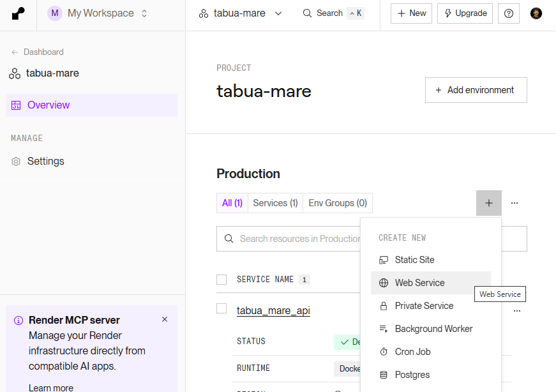Expand the My Workspace switcher
Viewport: 556px width, 392px height.
[x=98, y=13]
